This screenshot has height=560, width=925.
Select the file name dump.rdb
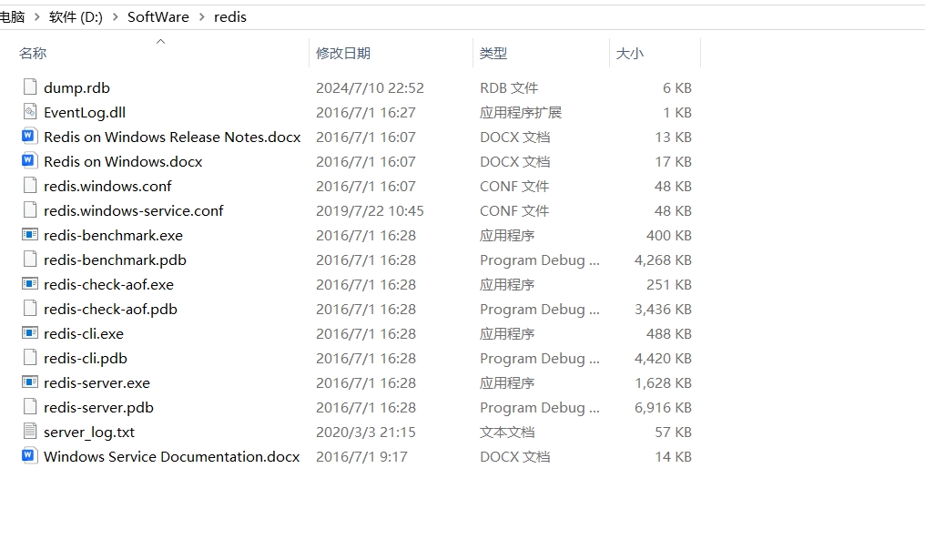(x=76, y=88)
